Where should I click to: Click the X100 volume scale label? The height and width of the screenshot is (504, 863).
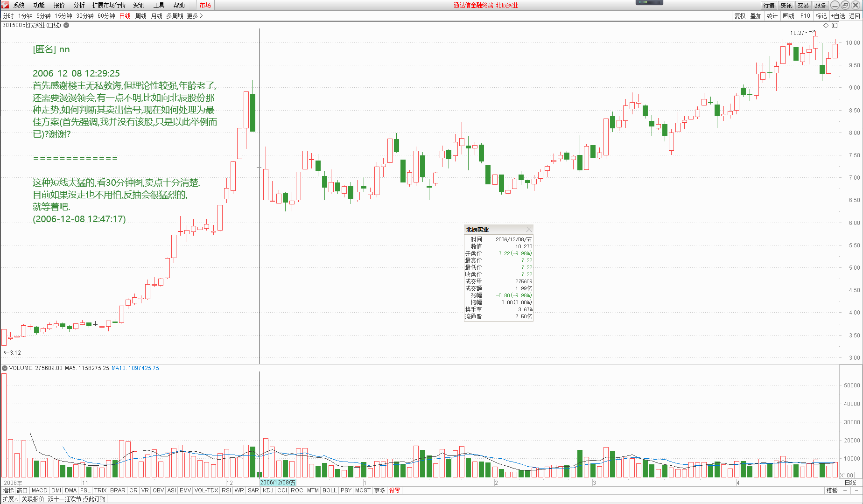(847, 475)
